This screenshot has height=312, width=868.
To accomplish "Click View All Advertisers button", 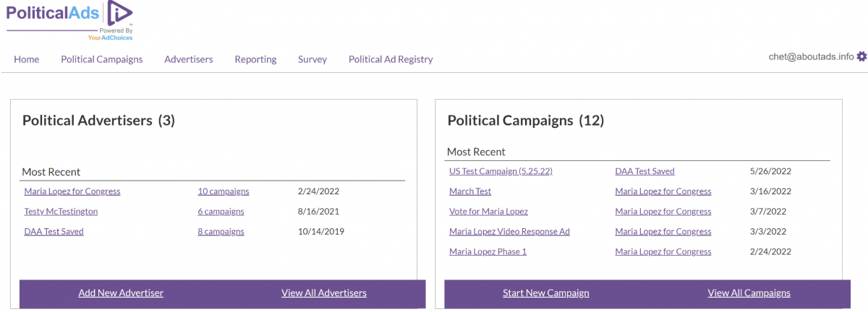I will pos(324,293).
